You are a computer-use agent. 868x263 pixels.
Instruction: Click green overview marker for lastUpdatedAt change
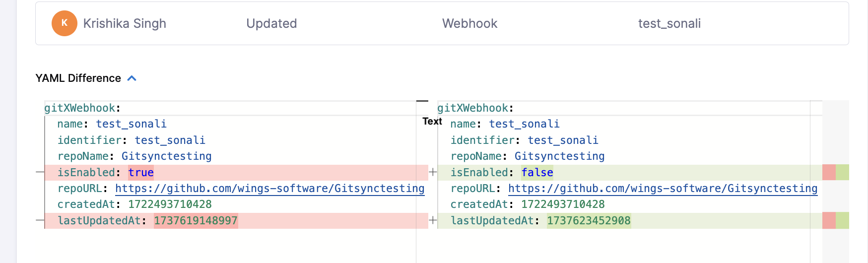[842, 220]
